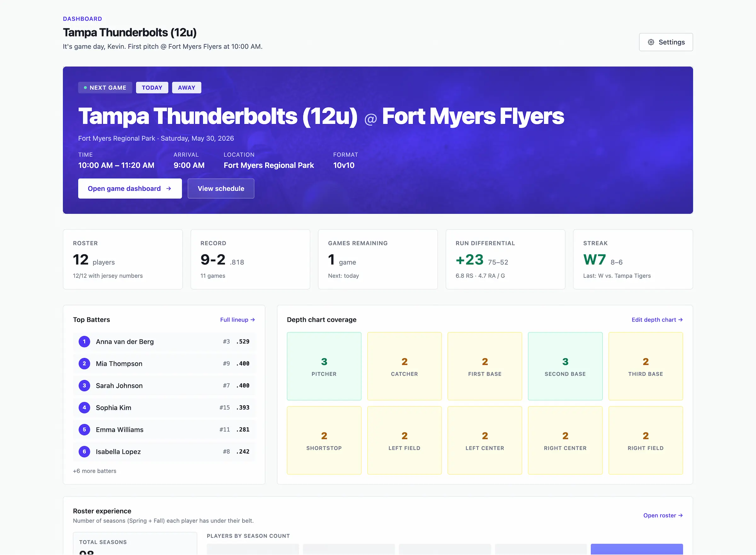
Task: Click rank 4 circle badge
Action: (84, 408)
